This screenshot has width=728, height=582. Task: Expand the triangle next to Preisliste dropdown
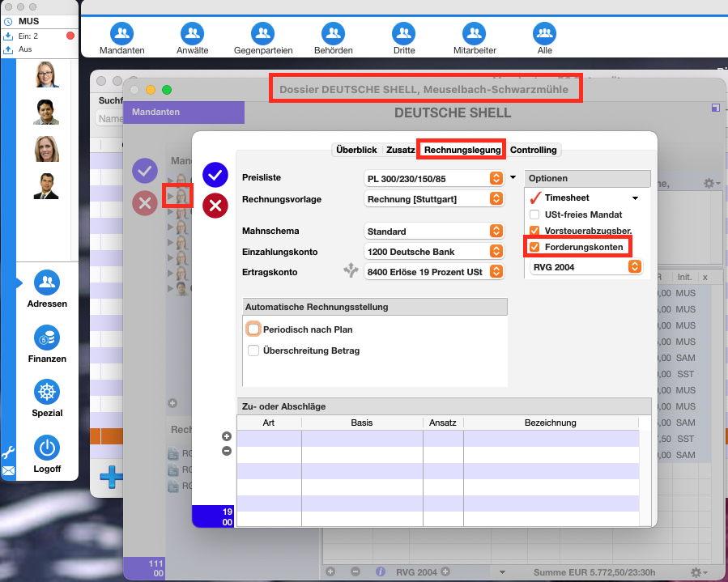point(513,177)
